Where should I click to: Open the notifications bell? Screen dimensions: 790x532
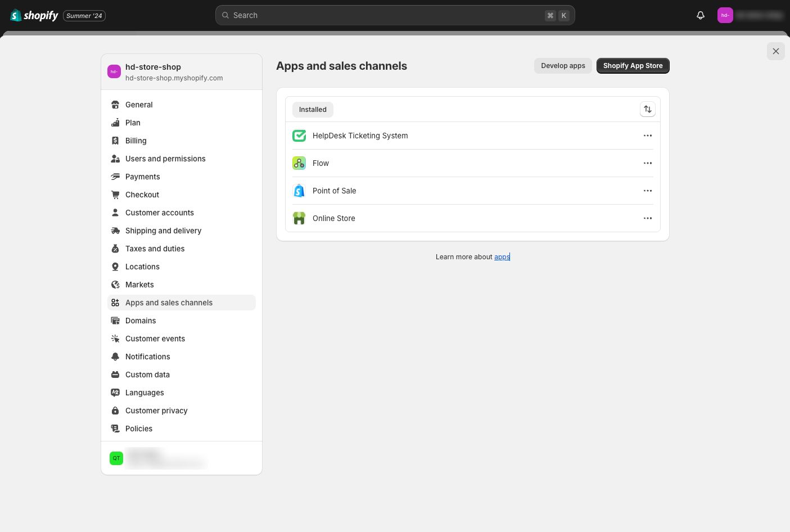pyautogui.click(x=701, y=15)
